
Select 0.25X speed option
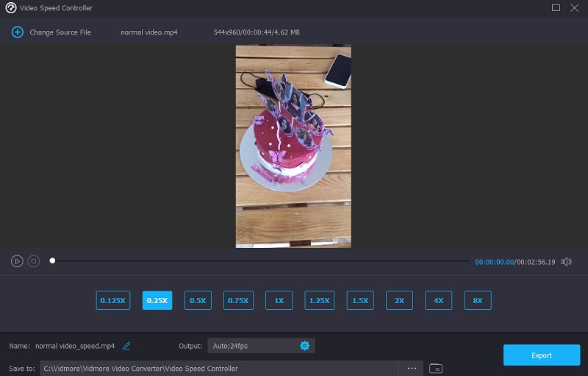point(157,300)
